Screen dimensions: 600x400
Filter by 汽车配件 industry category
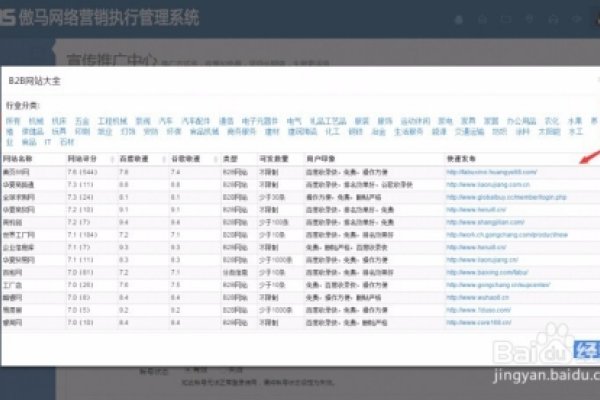tap(196, 121)
